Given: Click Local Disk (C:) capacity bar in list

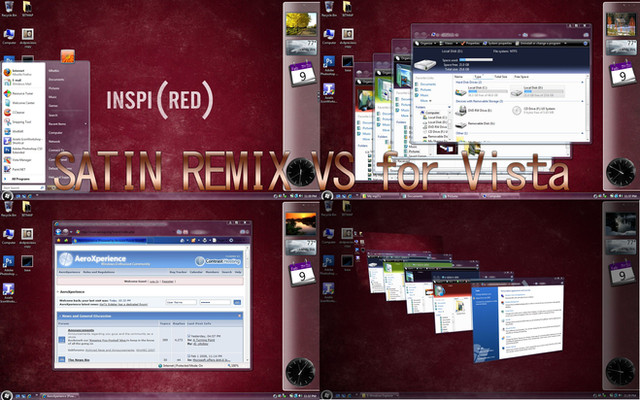Looking at the screenshot, I should click(x=488, y=91).
